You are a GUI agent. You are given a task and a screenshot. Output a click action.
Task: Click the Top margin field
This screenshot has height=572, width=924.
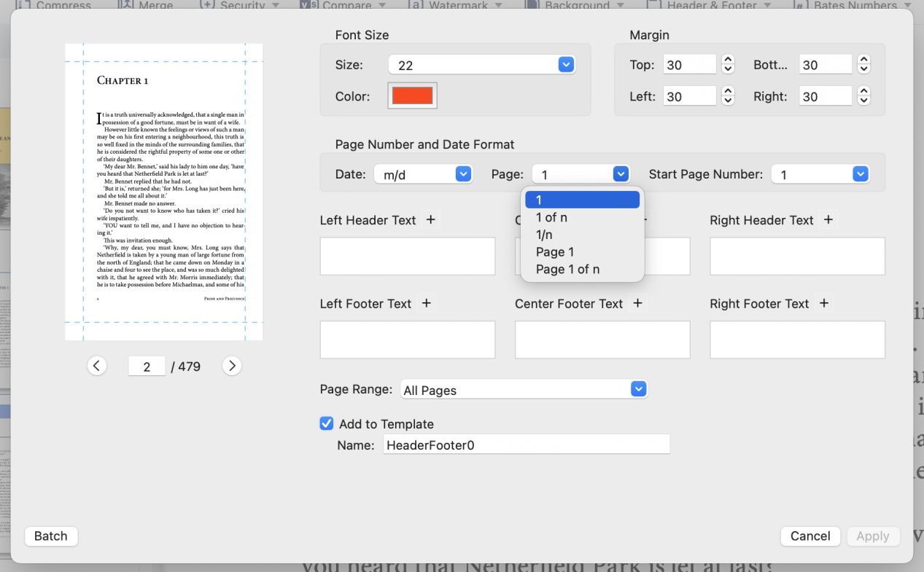pyautogui.click(x=690, y=65)
